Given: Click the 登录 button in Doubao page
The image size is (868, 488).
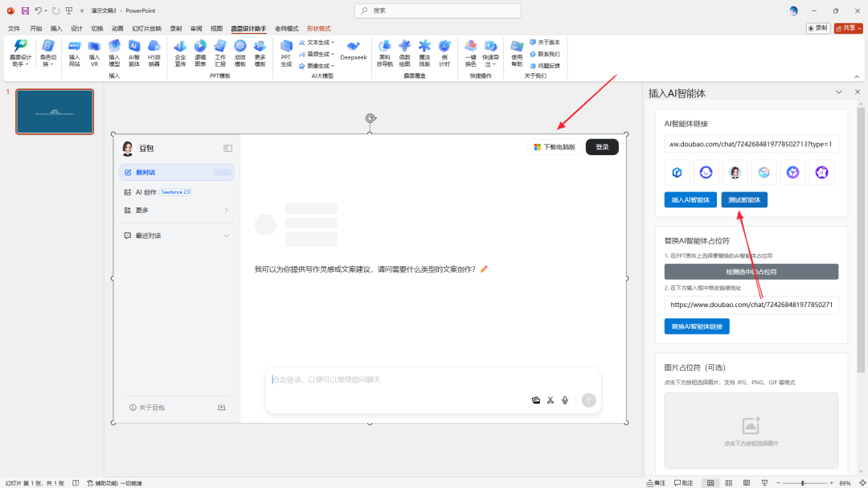Looking at the screenshot, I should click(602, 147).
